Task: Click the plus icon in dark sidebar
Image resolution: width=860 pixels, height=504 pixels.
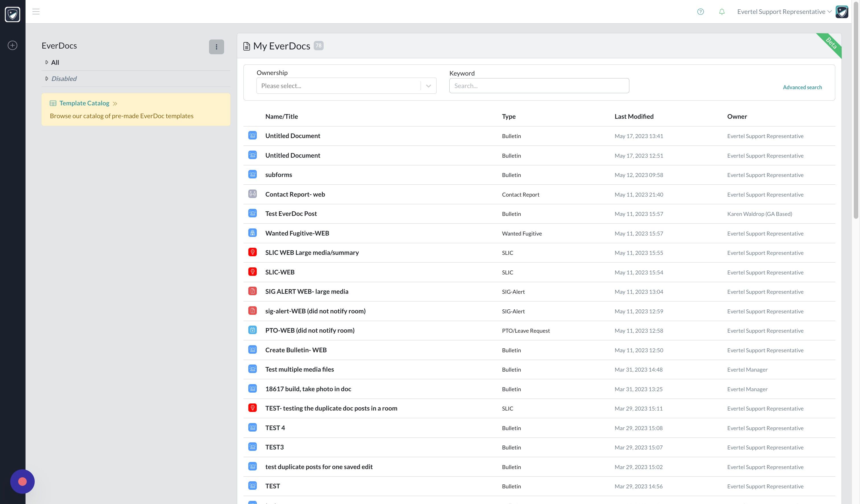Action: point(13,45)
